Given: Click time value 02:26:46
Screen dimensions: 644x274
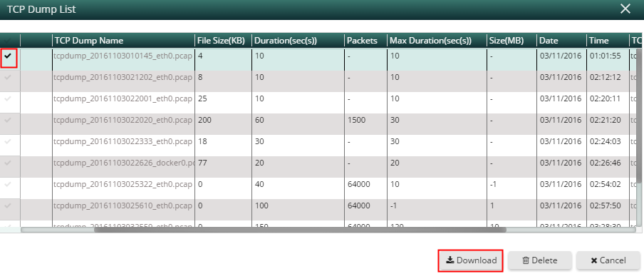Looking at the screenshot, I should pyautogui.click(x=605, y=163).
